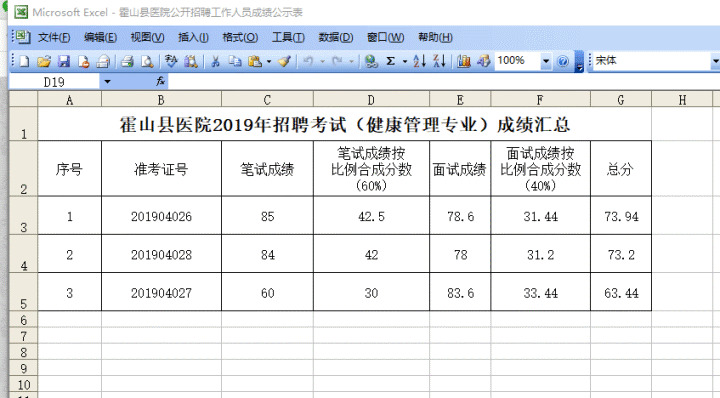The height and width of the screenshot is (398, 720).
Task: Select cell with 201904026
Action: click(161, 216)
